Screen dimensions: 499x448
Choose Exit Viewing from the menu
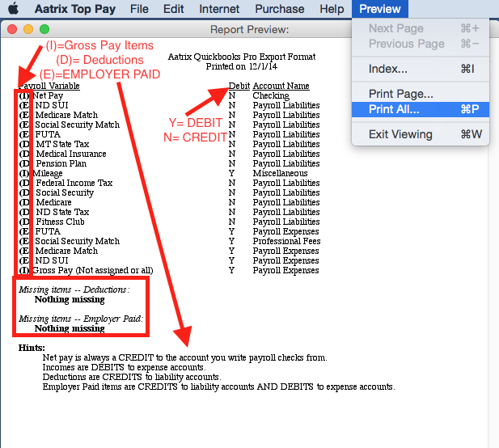click(421, 134)
